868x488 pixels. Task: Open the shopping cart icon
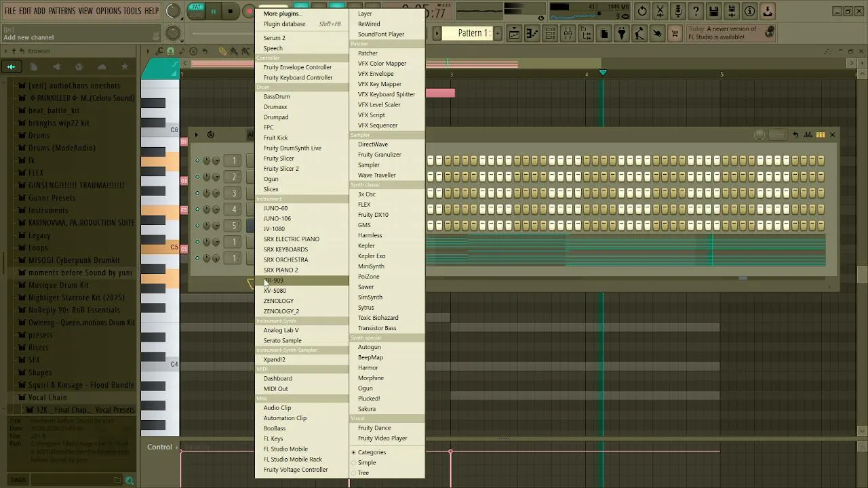tap(675, 34)
